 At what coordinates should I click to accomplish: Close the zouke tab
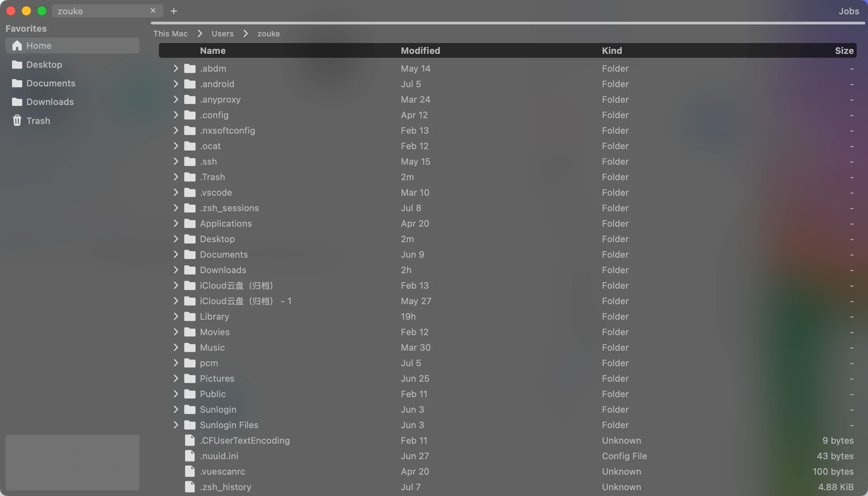coord(153,11)
